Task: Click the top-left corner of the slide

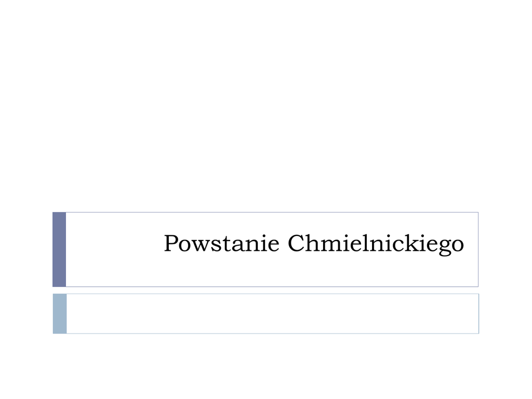Action: coord(2,2)
